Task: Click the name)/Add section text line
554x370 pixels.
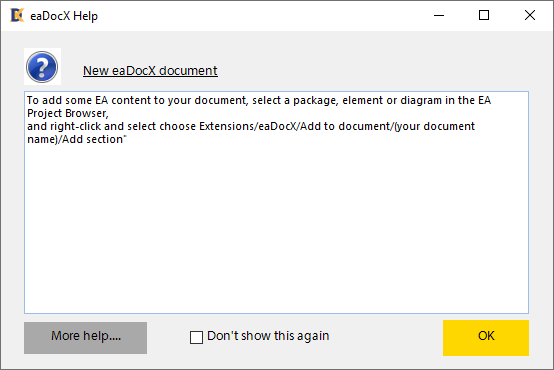Action: click(x=77, y=140)
